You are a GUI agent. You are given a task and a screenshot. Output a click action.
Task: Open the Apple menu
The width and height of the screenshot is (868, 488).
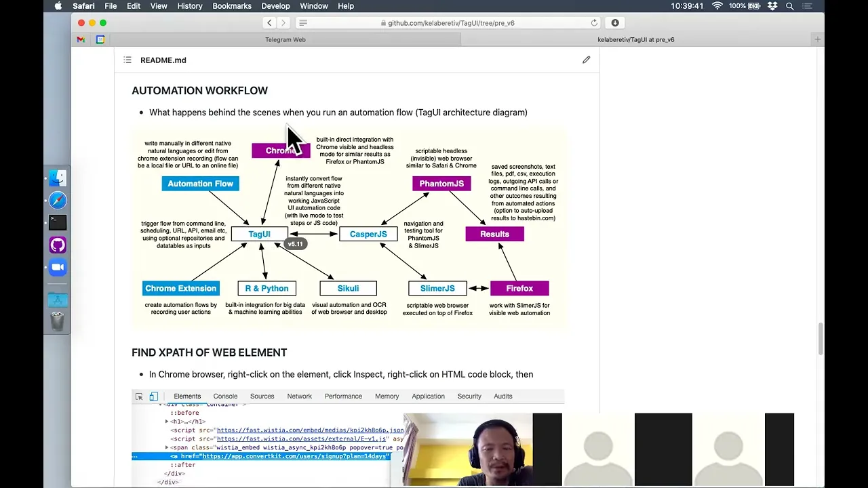tap(58, 6)
